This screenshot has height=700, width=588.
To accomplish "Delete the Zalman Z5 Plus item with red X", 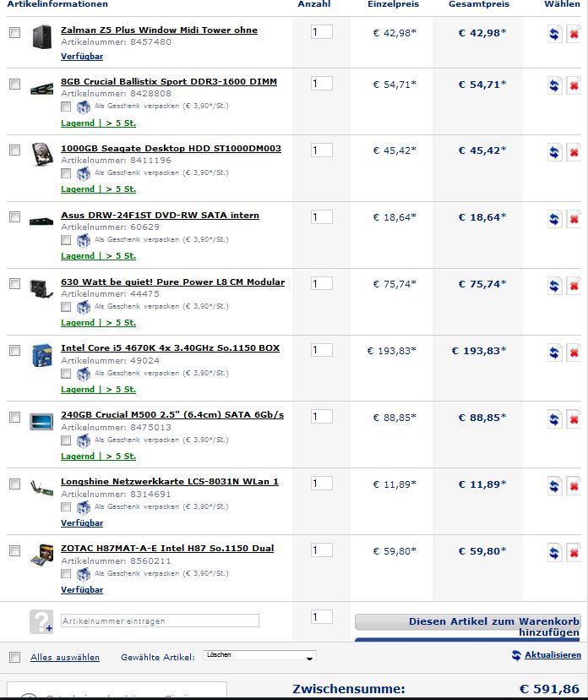I will click(574, 34).
